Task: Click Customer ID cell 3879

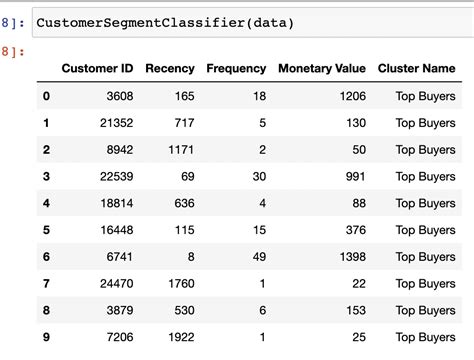Action: coord(120,310)
